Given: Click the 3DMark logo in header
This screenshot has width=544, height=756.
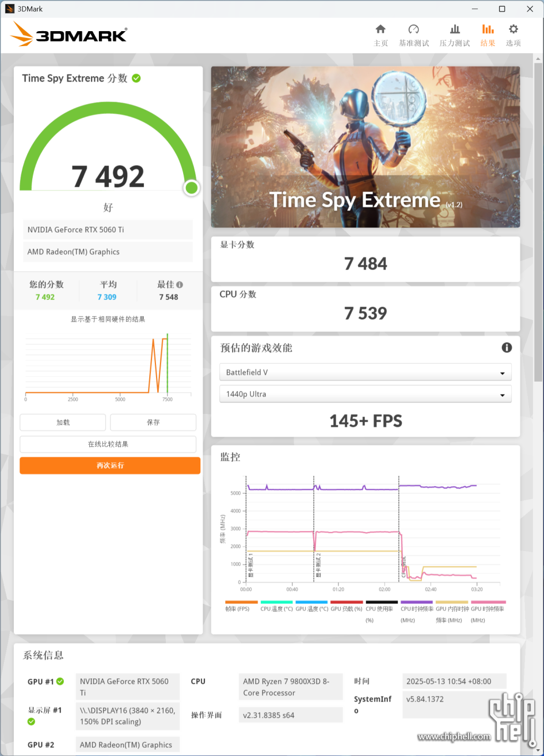Looking at the screenshot, I should tap(69, 34).
